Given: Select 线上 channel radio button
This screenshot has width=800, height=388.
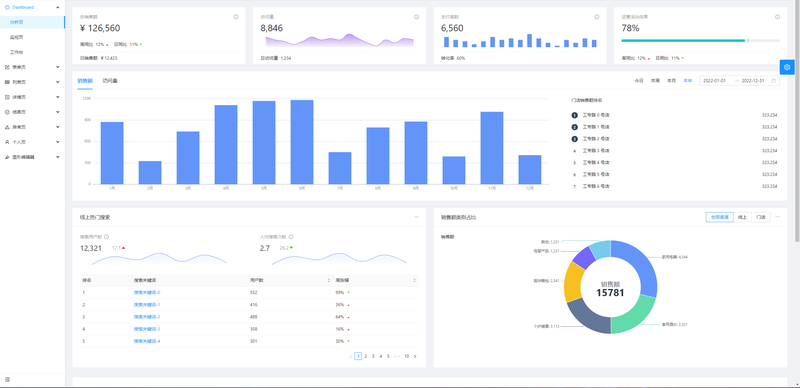Looking at the screenshot, I should 742,217.
